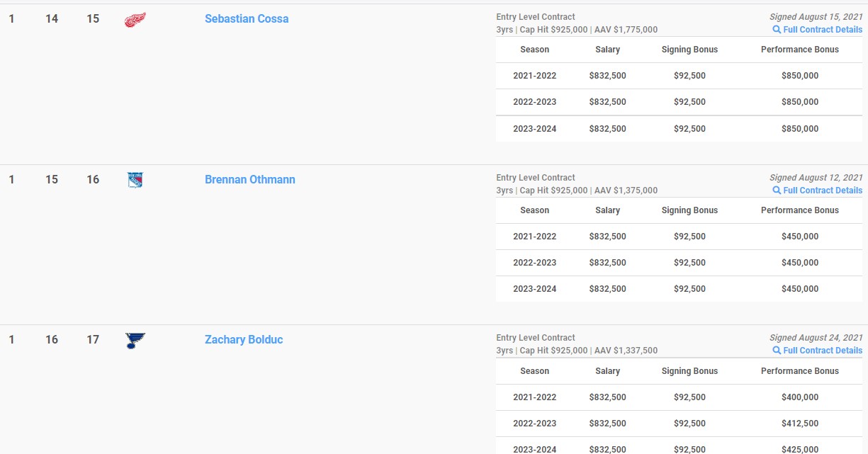
Task: Click Season column header in Cossa's table
Action: pos(534,50)
